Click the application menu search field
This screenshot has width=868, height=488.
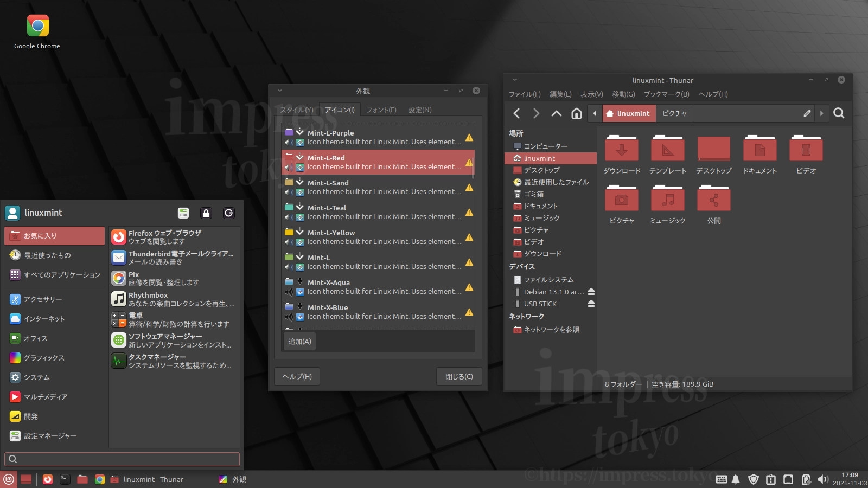tap(122, 459)
